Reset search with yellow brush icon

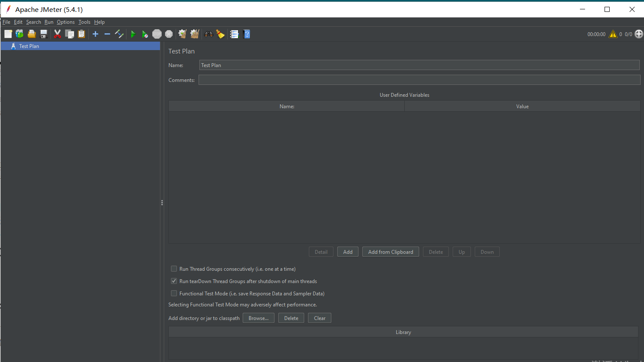point(221,34)
